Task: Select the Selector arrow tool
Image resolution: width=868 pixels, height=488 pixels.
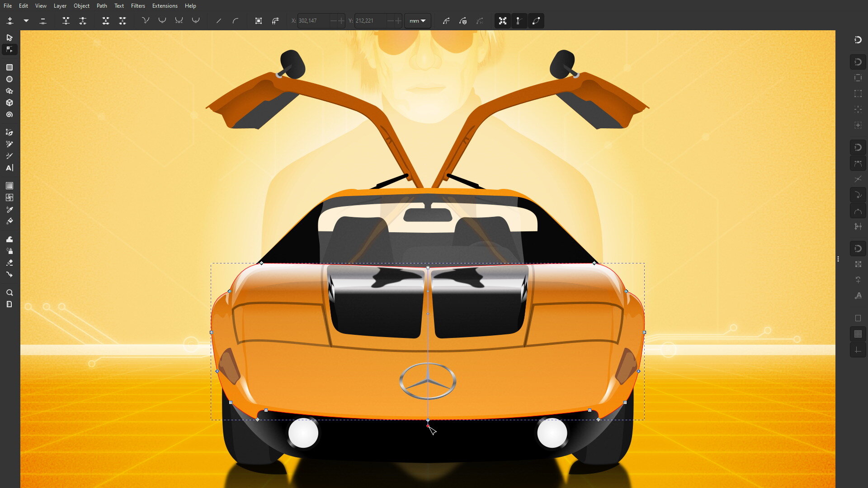Action: 9,38
